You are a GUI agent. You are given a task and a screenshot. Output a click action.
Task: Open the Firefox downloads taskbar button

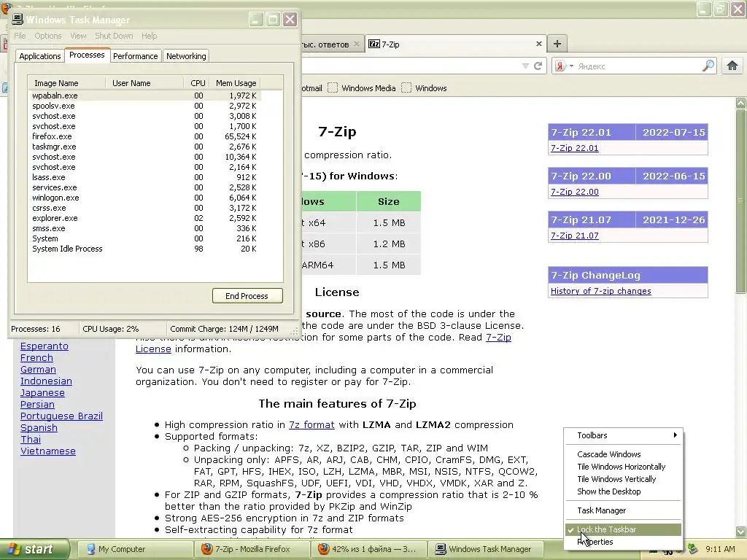tap(368, 549)
